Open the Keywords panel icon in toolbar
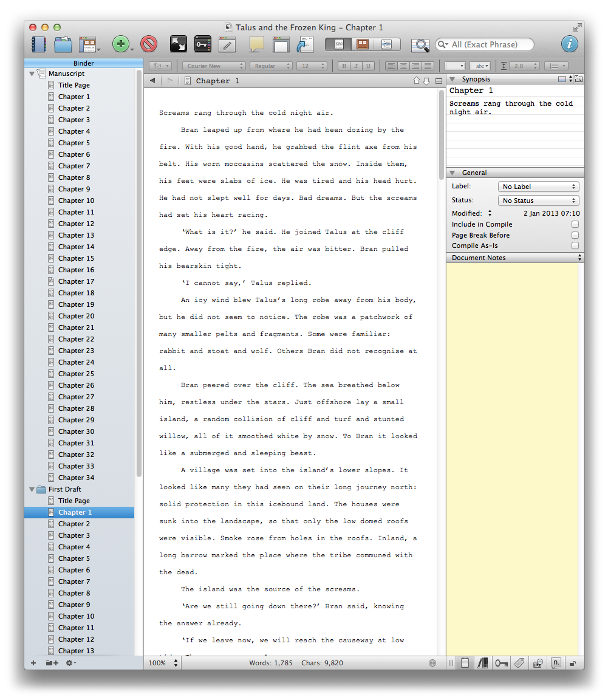 (x=202, y=44)
